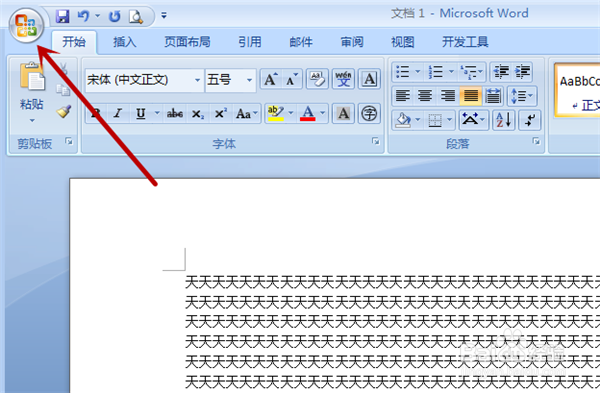Center the text
The image size is (600, 393).
(x=425, y=96)
